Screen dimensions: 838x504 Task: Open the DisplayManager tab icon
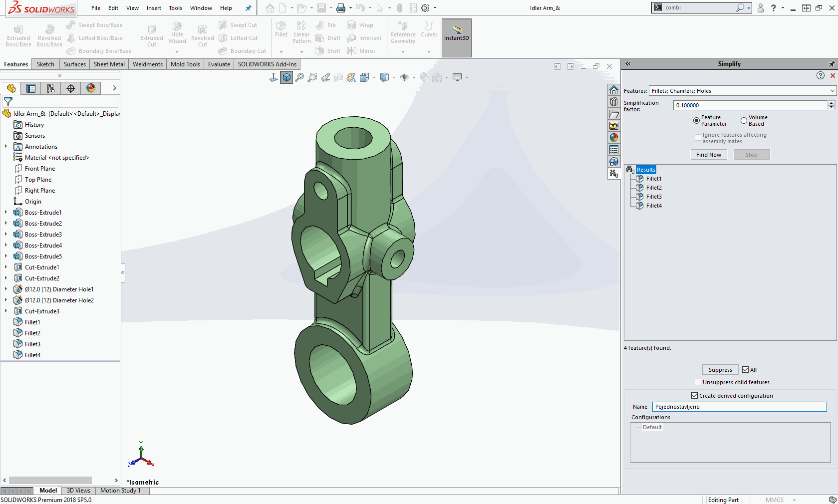tap(91, 88)
